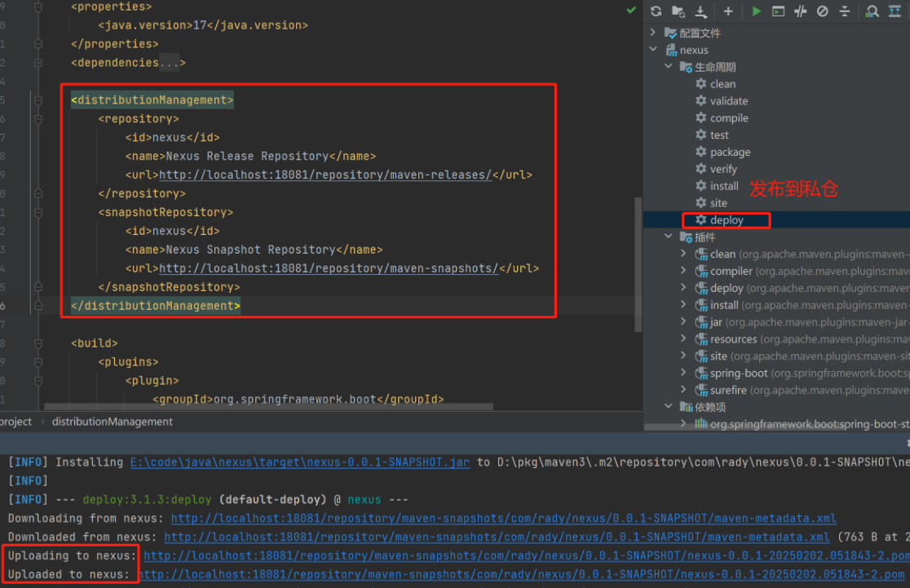The height and width of the screenshot is (588, 910).
Task: Click the green inspection checkmark in editor
Action: pos(631,10)
